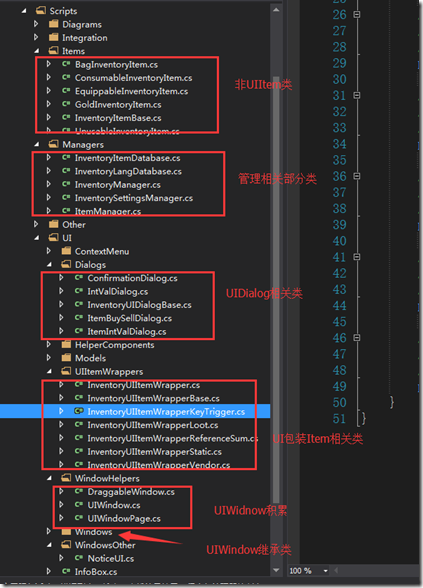Image resolution: width=423 pixels, height=588 pixels.
Task: Collapse code block at line 46
Action: pos(357,338)
